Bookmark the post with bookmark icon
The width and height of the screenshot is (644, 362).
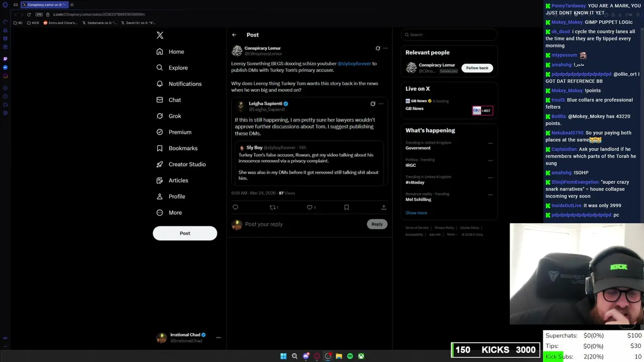pyautogui.click(x=347, y=207)
